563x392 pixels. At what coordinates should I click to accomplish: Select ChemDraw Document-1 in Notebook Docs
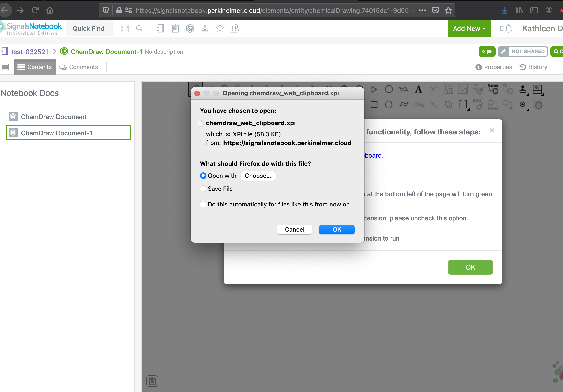[68, 133]
